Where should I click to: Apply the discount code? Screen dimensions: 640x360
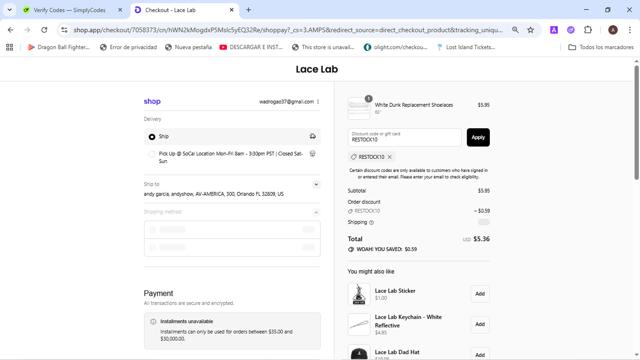478,138
